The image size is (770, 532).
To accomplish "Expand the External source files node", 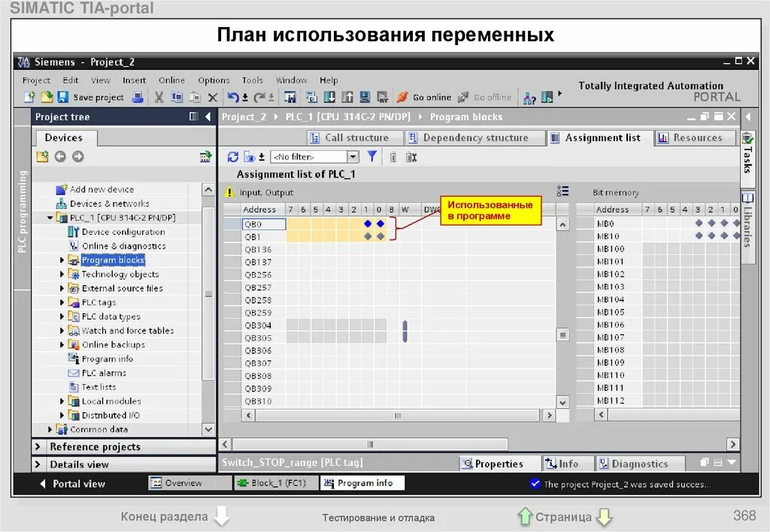I will coord(62,289).
